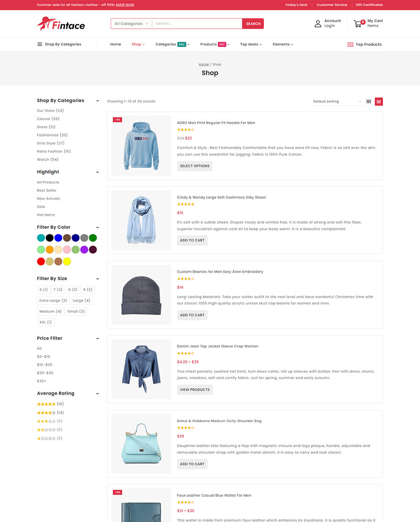Toggle size filter Medium
420x522 pixels.
point(50,311)
